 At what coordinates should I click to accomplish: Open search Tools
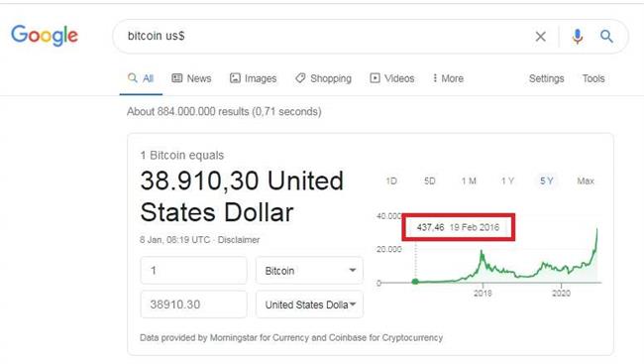[x=593, y=78]
